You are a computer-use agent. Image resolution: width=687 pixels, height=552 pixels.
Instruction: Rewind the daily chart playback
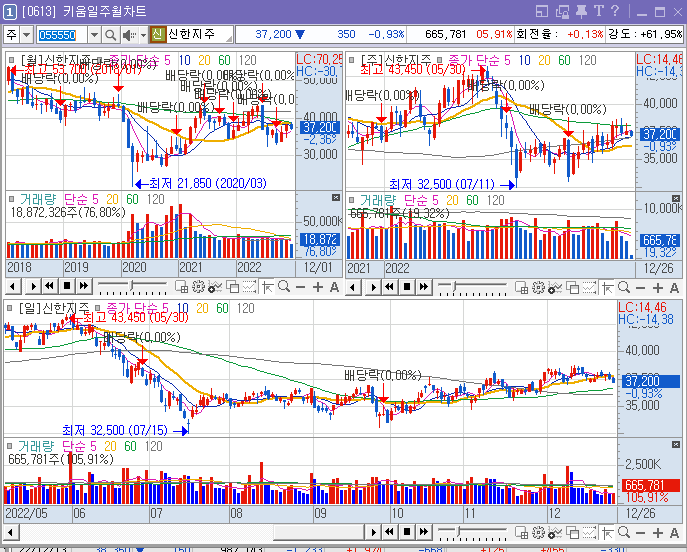coord(390,532)
